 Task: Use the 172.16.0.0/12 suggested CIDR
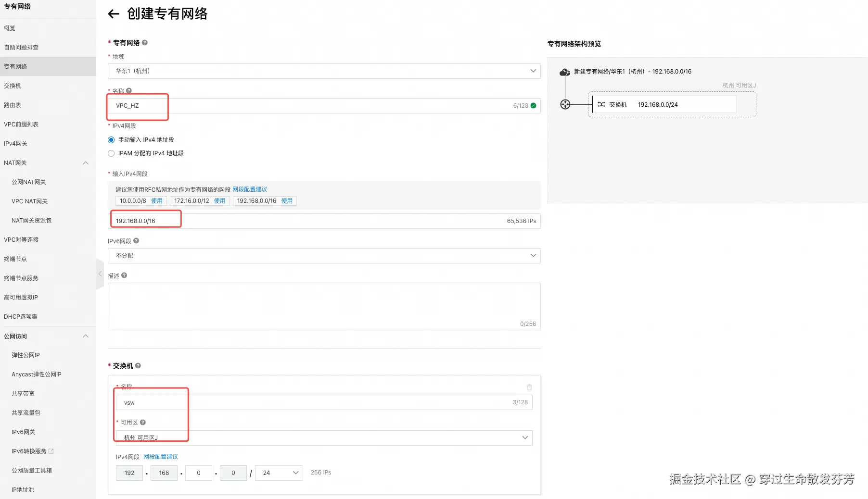(219, 201)
